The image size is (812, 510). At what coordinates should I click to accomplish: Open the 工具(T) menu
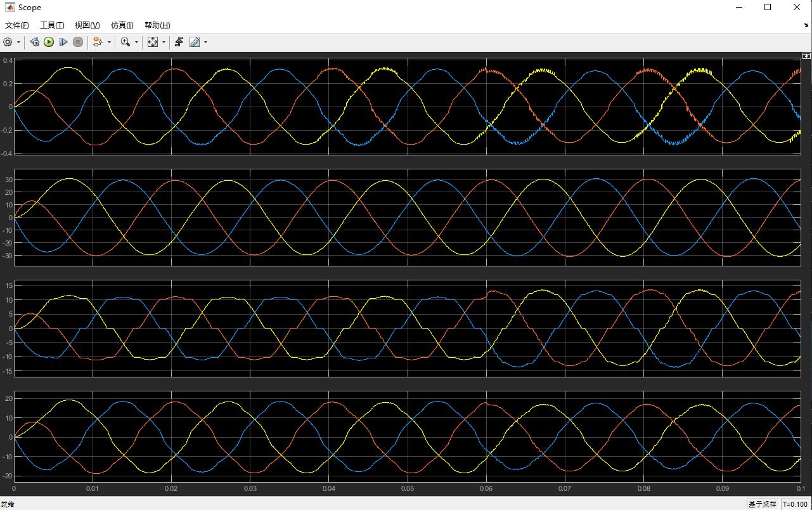click(x=52, y=25)
